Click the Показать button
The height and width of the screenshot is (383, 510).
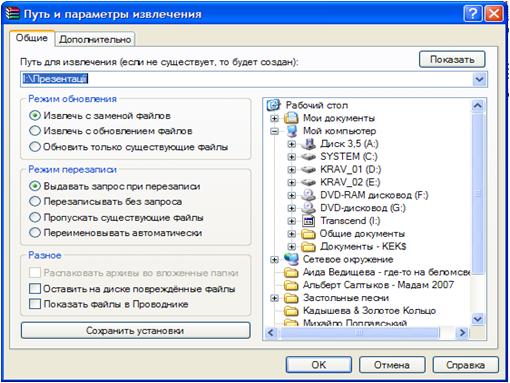click(x=452, y=59)
